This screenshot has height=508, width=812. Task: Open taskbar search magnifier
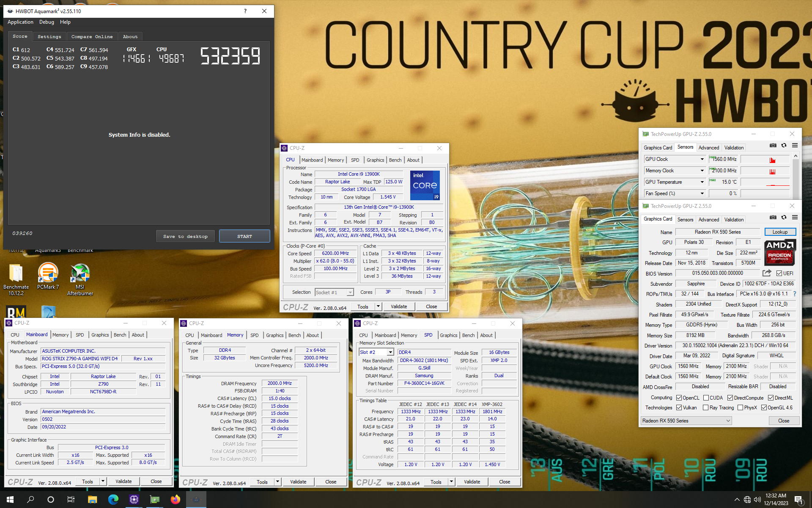30,500
